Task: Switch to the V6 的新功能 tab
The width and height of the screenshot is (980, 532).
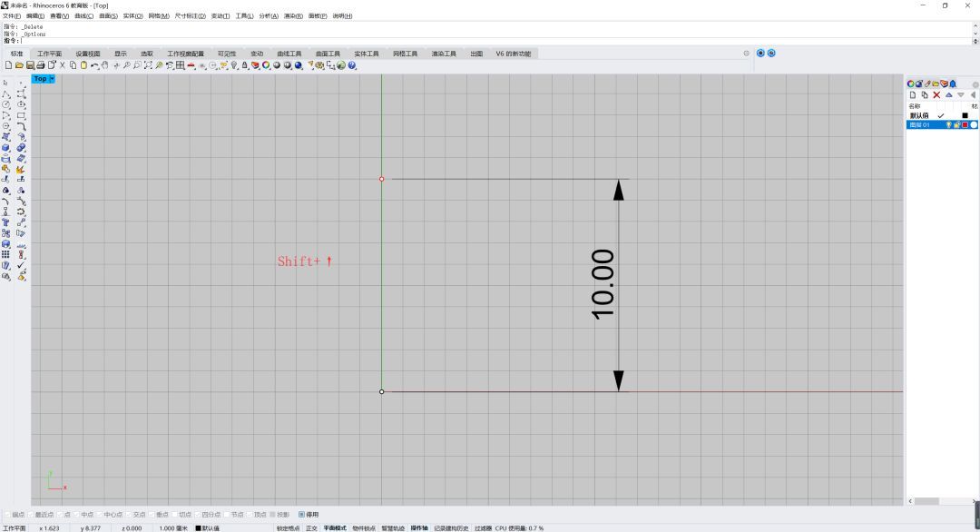Action: [x=513, y=54]
